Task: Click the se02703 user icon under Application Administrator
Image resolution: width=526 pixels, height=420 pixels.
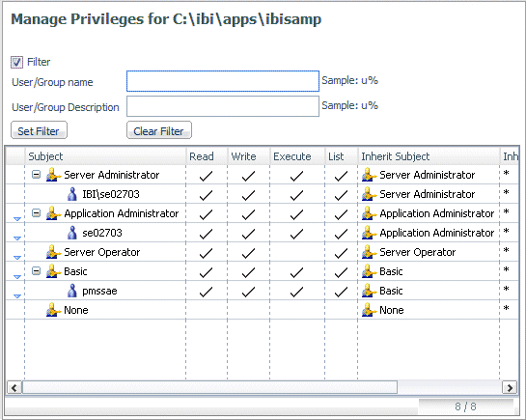Action: click(x=72, y=233)
